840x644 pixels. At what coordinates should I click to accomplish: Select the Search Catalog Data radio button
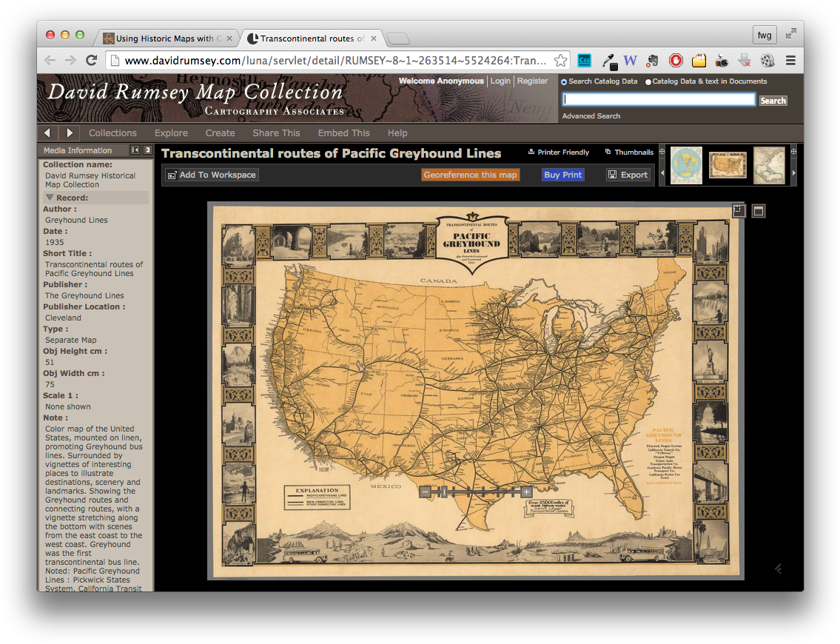click(563, 81)
